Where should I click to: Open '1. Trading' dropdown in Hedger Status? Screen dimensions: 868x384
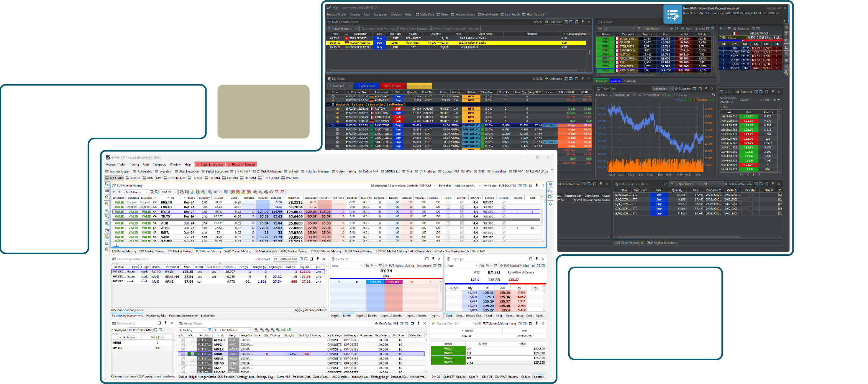(x=193, y=330)
